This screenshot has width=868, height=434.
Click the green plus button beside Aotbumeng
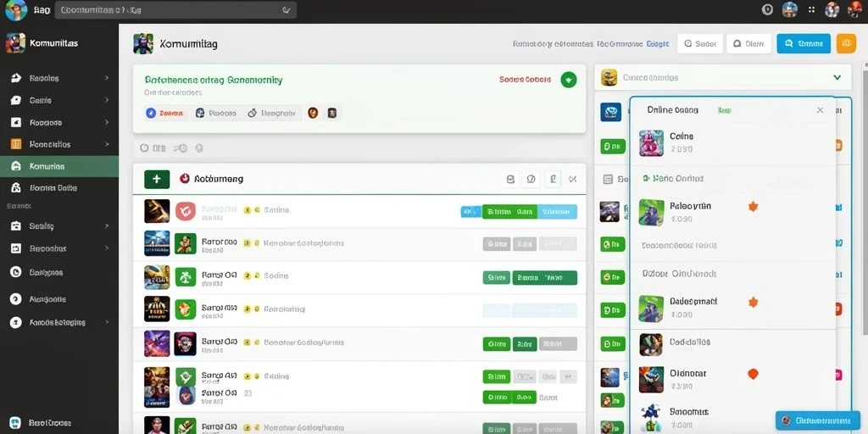(157, 179)
